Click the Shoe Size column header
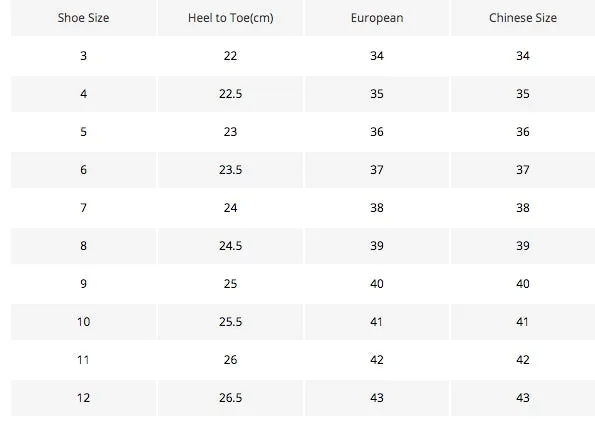The height and width of the screenshot is (421, 595). coord(83,18)
